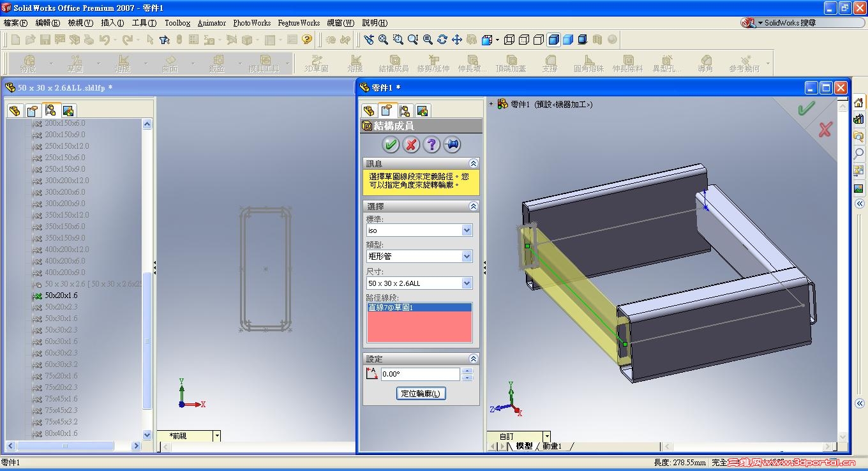Click the yellow Help question mark toolbar icon

coord(307,40)
